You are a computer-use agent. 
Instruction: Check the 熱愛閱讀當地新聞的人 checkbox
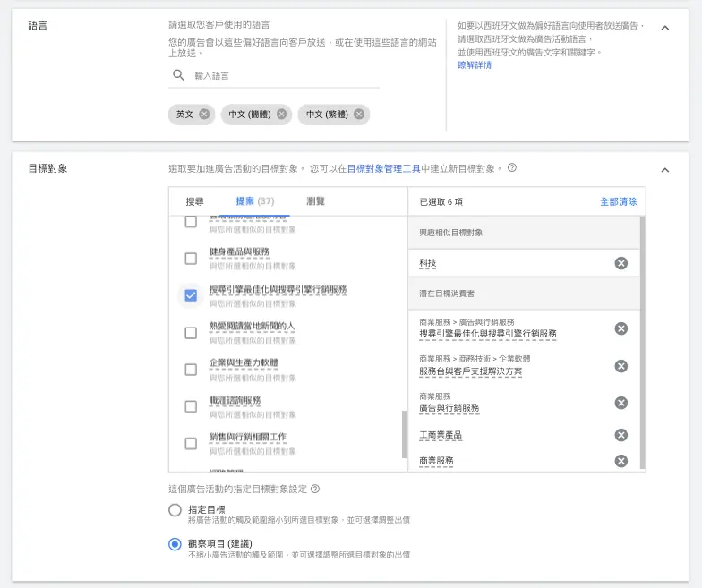[x=191, y=333]
